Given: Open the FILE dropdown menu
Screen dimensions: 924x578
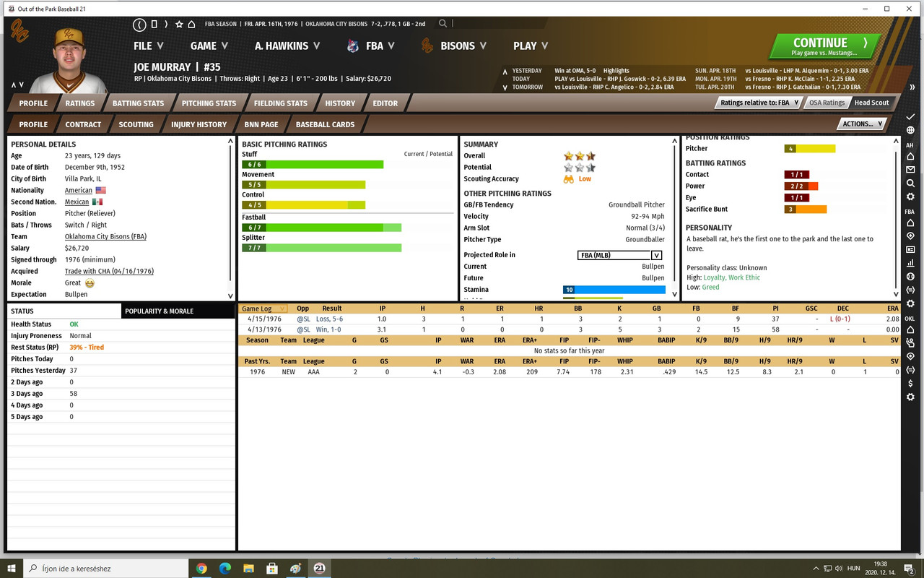Looking at the screenshot, I should pos(149,46).
